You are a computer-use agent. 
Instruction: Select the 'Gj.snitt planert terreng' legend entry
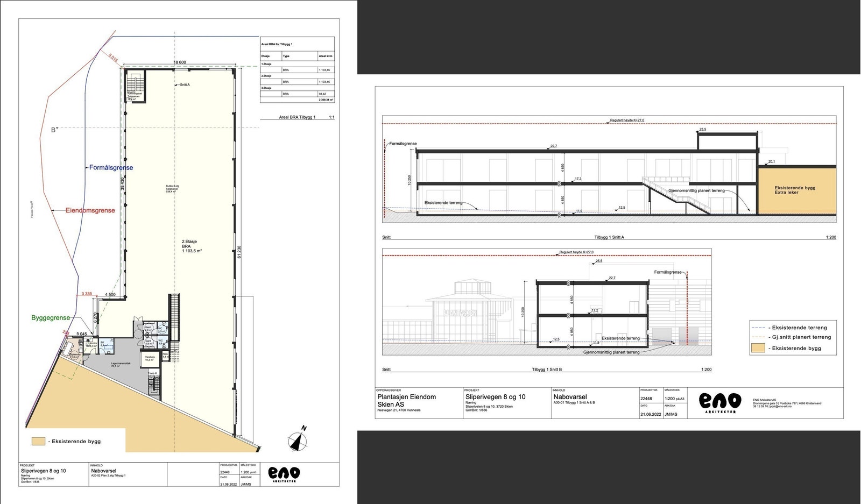(x=791, y=337)
